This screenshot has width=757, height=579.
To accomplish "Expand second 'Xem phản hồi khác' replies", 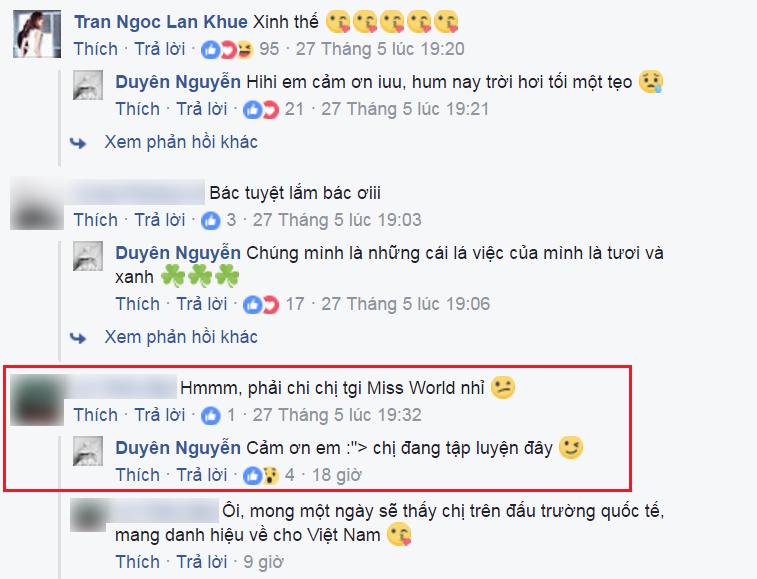I will (x=181, y=337).
